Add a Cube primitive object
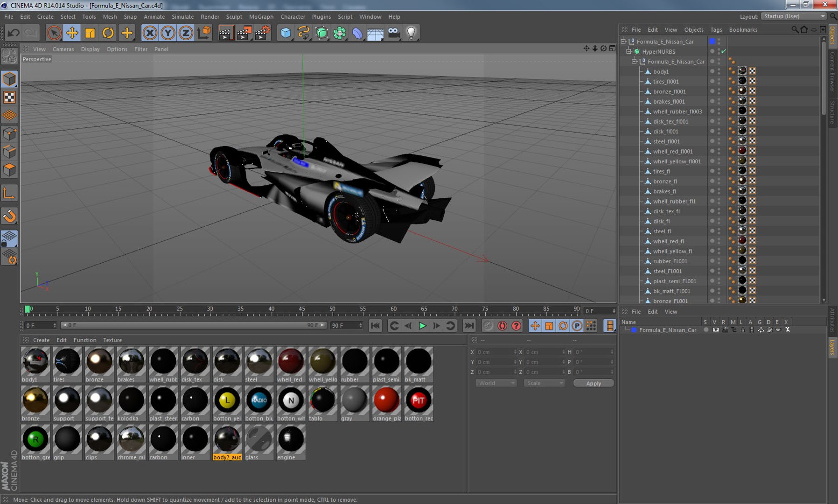The height and width of the screenshot is (504, 838). click(286, 33)
